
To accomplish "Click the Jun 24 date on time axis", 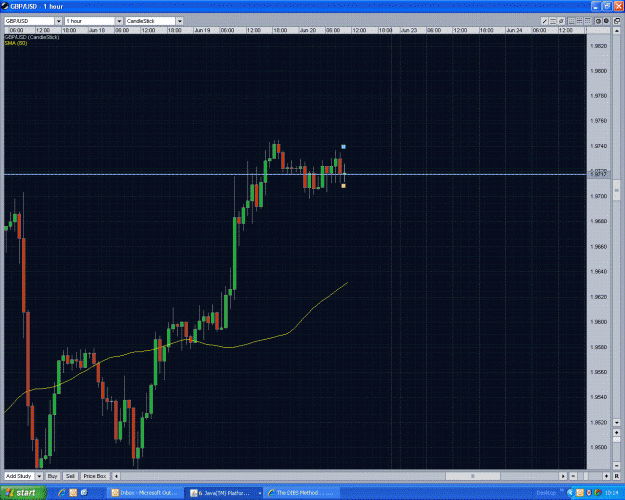I will point(514,30).
